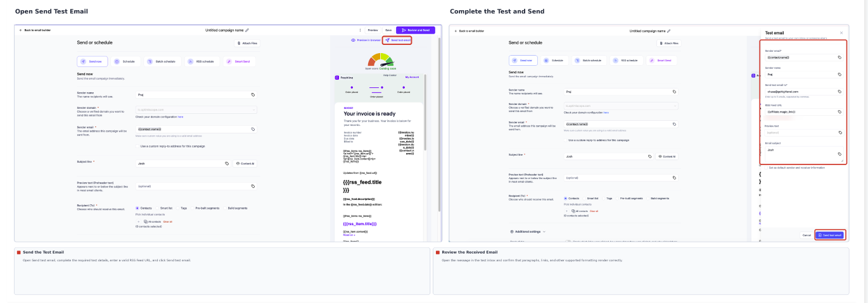Click tag icon in RSS Feed URL field
Viewport: 868px width, 303px height.
pyautogui.click(x=839, y=111)
